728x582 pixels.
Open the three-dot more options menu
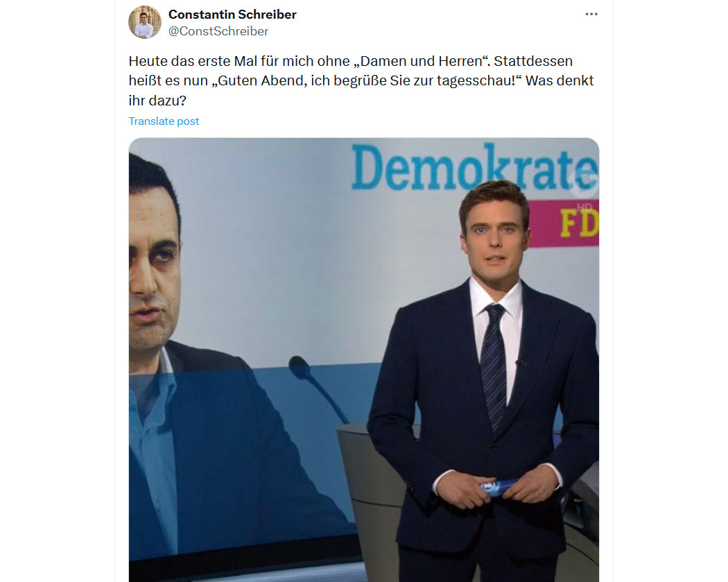coord(591,14)
